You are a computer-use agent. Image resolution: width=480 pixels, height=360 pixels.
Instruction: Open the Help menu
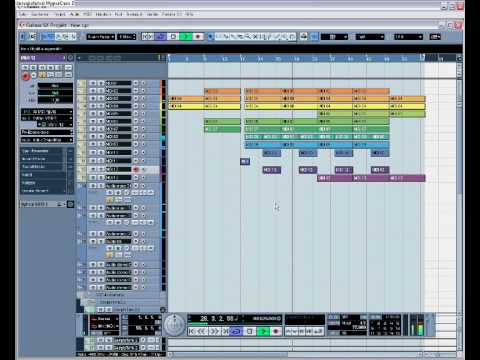[189, 14]
